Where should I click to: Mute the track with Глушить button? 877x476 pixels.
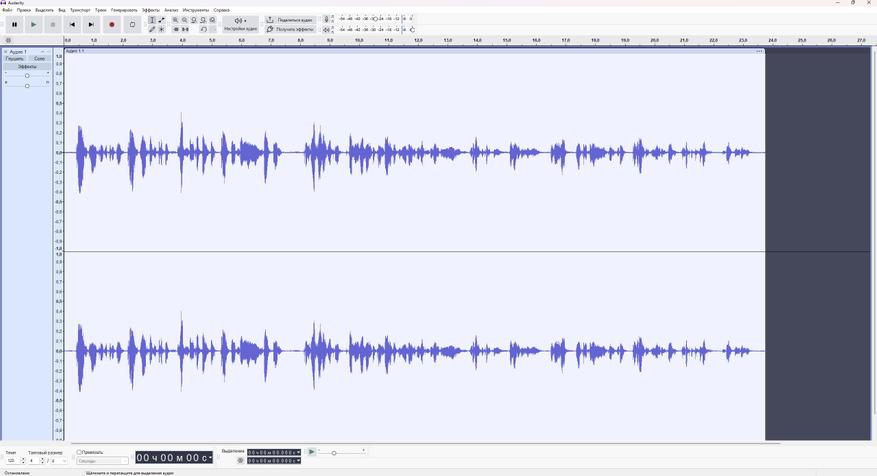click(15, 58)
